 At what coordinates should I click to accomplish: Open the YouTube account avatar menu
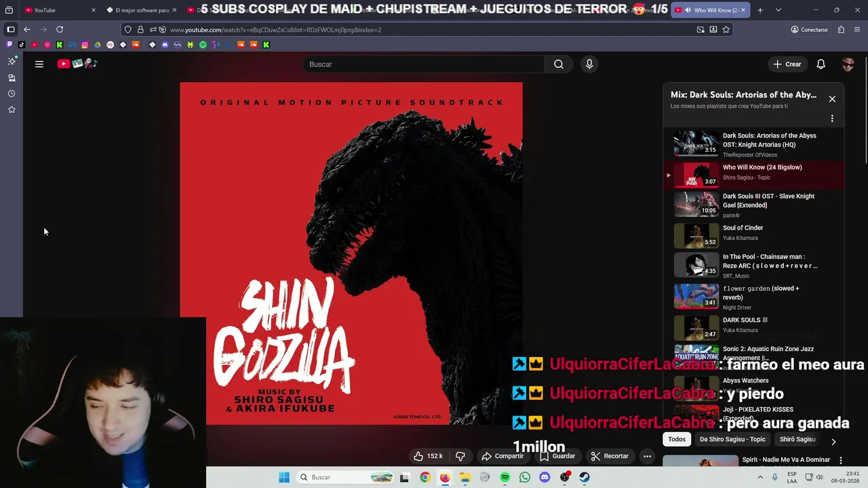[848, 64]
